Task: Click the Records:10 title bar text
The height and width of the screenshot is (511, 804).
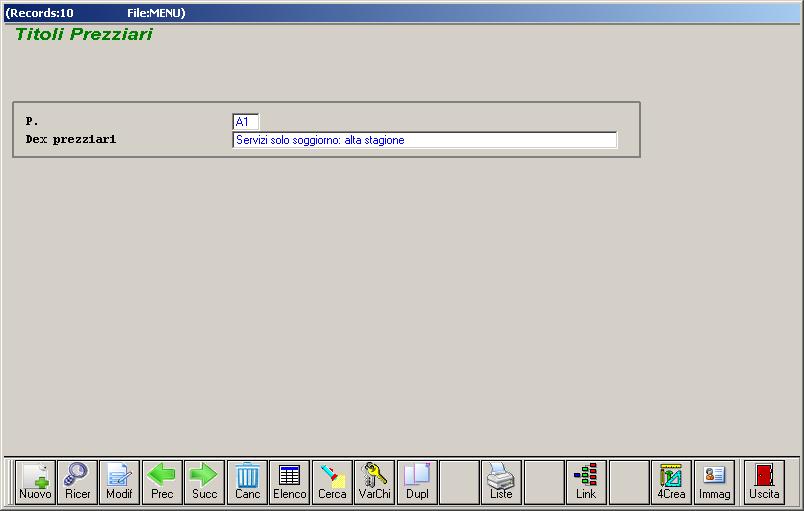Action: coord(41,13)
